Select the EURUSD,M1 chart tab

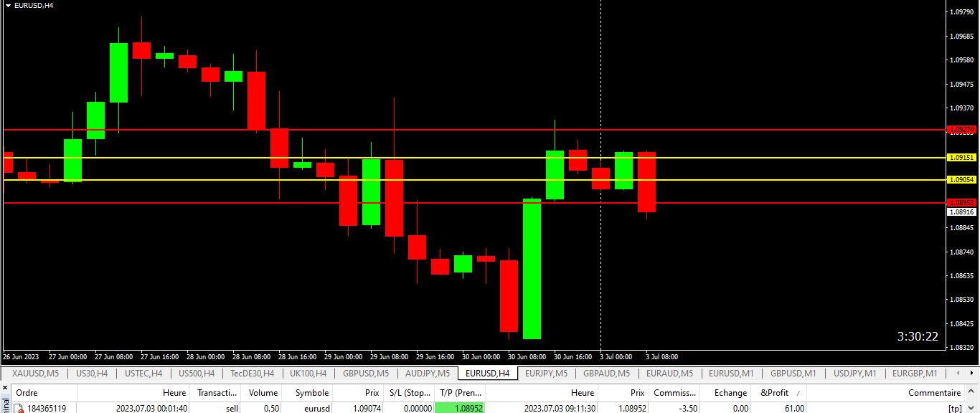pyautogui.click(x=731, y=374)
